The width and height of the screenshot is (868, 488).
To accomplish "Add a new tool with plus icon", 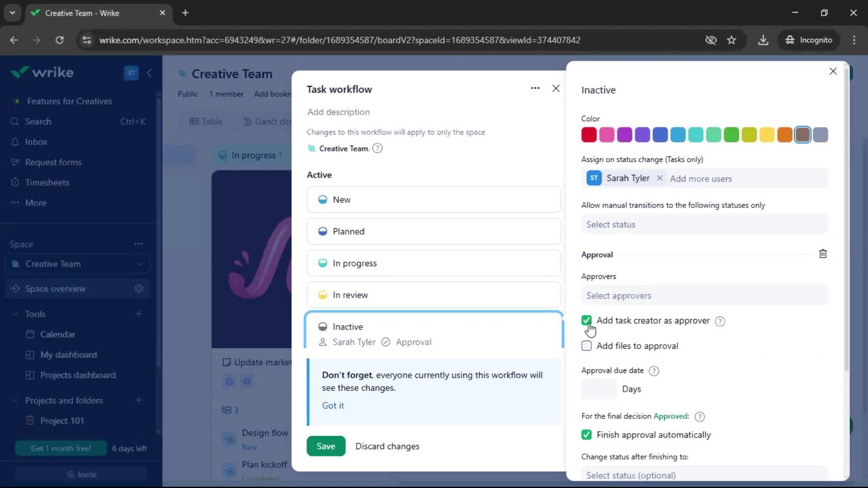I will click(138, 314).
